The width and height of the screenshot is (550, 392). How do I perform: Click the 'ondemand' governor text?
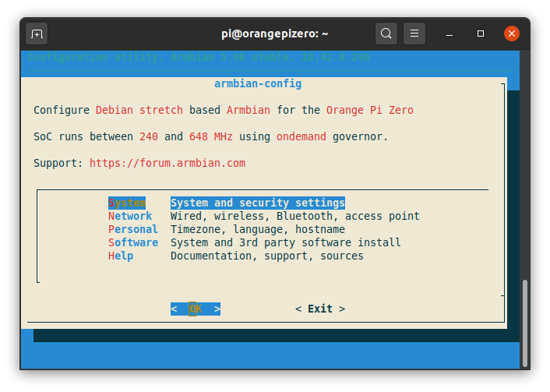[301, 136]
